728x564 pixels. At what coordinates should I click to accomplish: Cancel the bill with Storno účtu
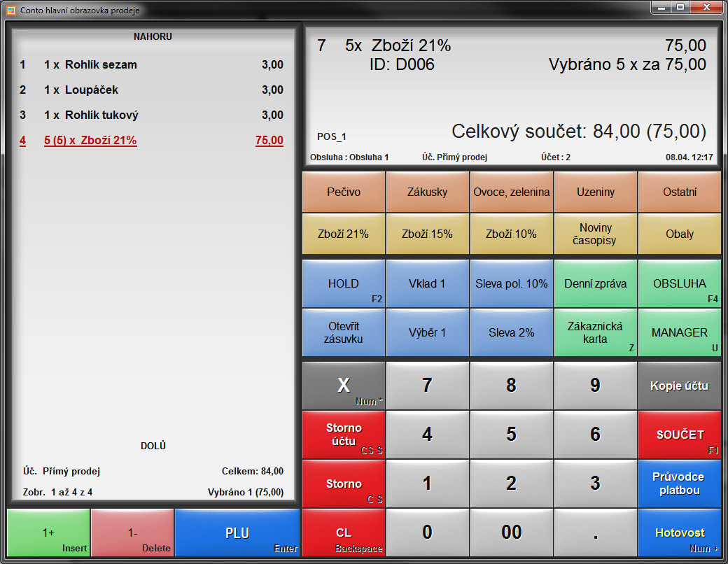[344, 435]
